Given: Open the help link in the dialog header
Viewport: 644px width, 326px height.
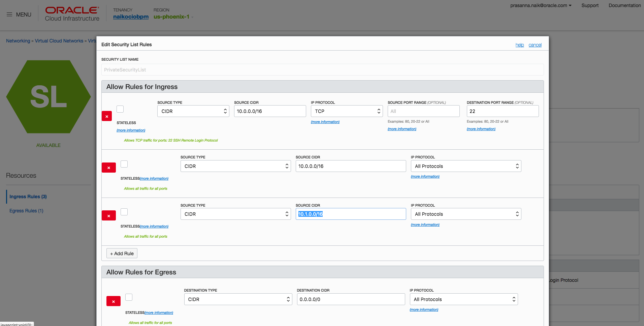Looking at the screenshot, I should (519, 45).
